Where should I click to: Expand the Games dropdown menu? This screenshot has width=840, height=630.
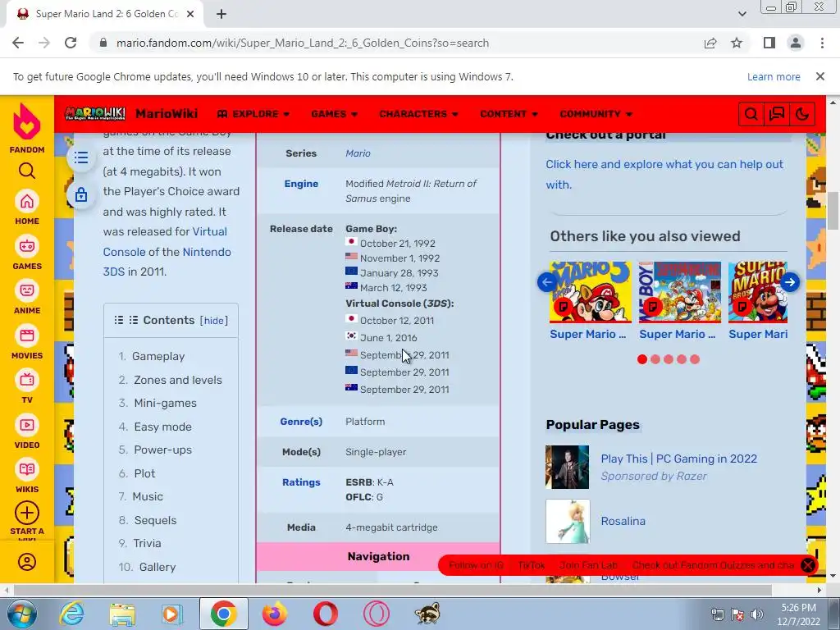click(x=335, y=113)
